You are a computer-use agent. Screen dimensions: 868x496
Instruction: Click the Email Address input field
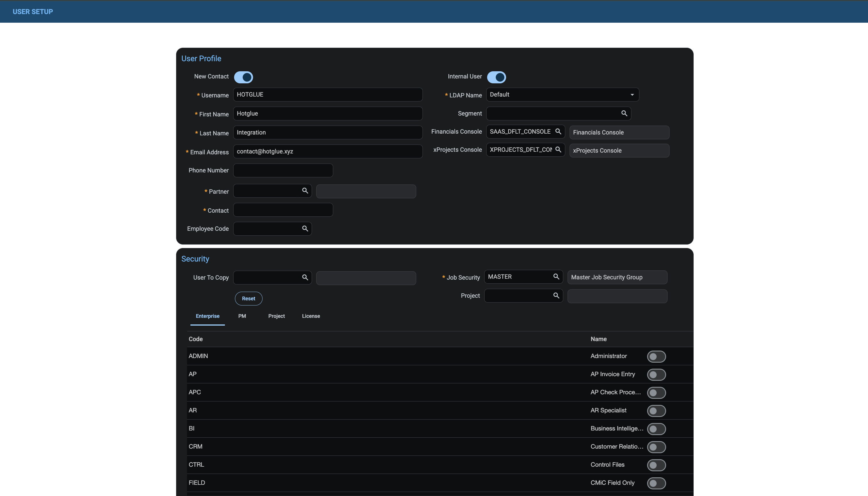tap(328, 151)
